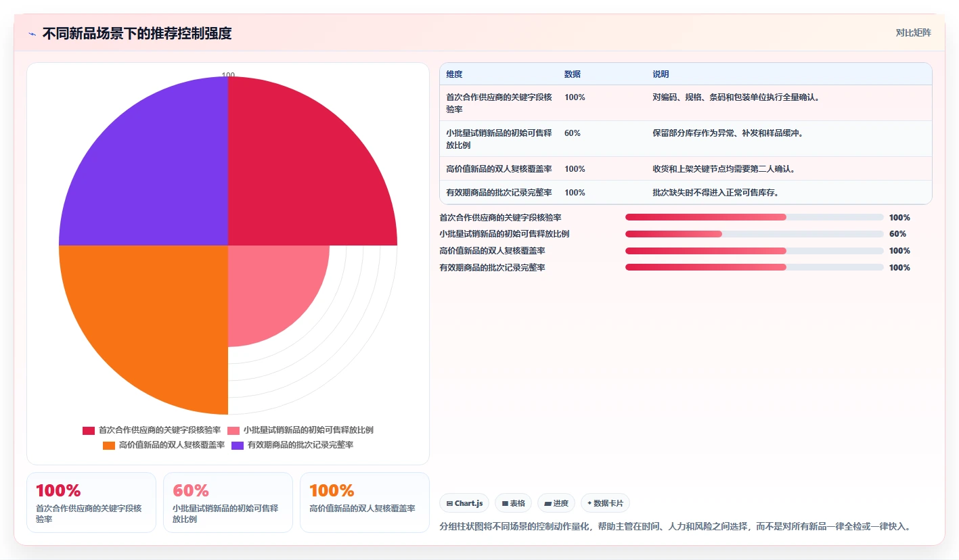
Task: Click progress bar for 高价值新品的双人复核覆盖率
Action: [755, 250]
